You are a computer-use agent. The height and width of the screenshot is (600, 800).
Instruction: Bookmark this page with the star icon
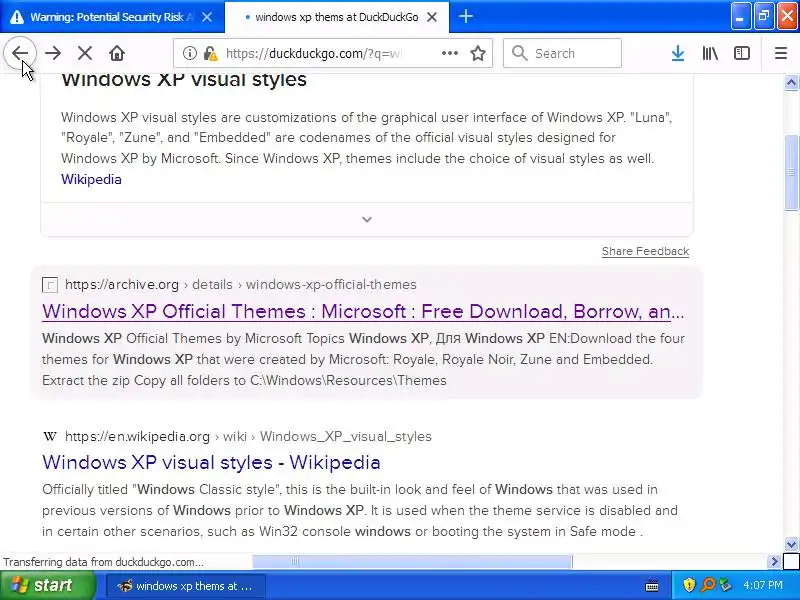(x=478, y=53)
